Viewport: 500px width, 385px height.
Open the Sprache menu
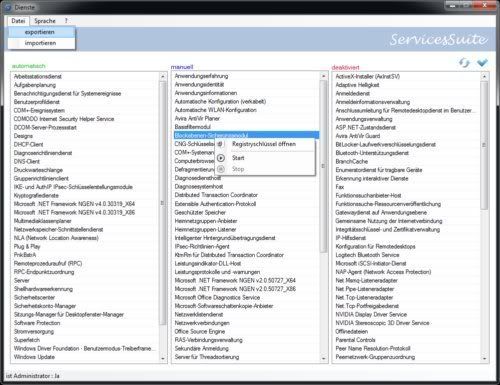point(45,21)
